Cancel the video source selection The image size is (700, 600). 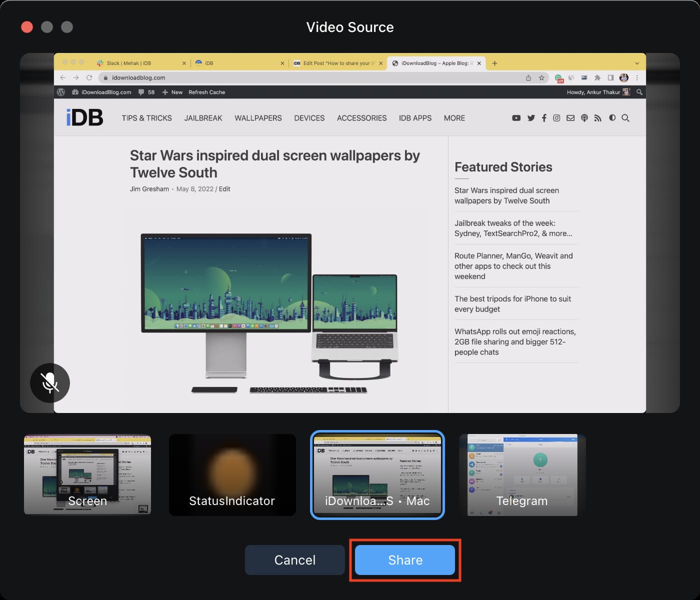coord(295,560)
